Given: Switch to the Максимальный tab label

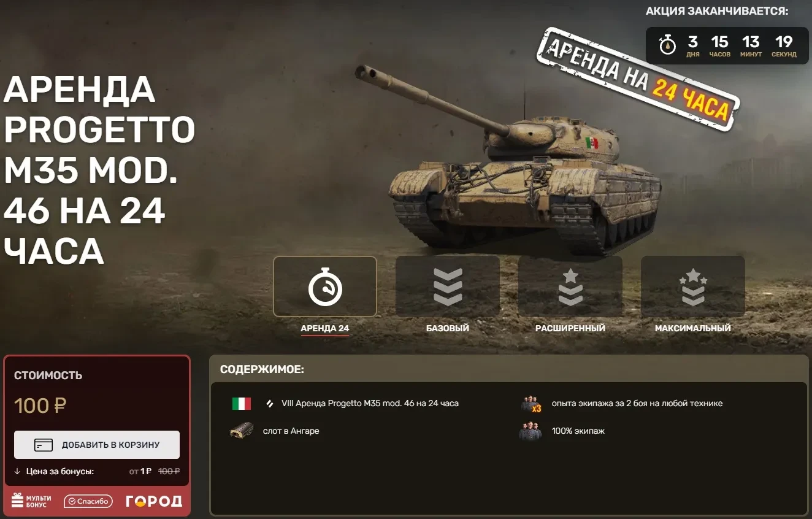Looking at the screenshot, I should (x=693, y=328).
